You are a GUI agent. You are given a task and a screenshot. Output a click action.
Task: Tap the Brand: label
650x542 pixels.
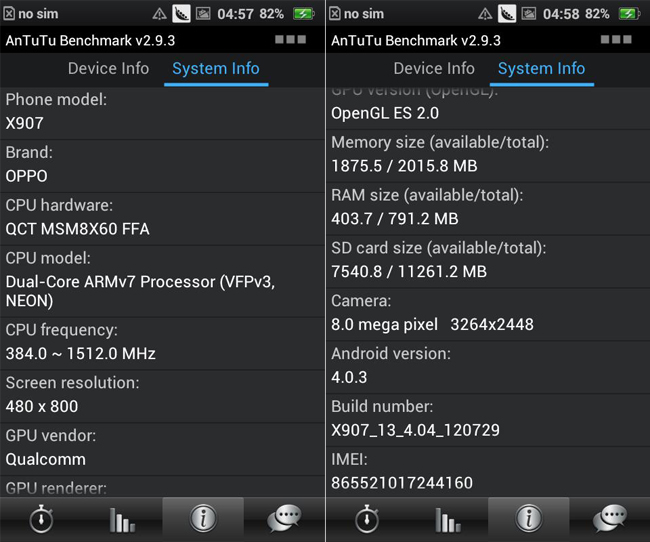click(29, 153)
